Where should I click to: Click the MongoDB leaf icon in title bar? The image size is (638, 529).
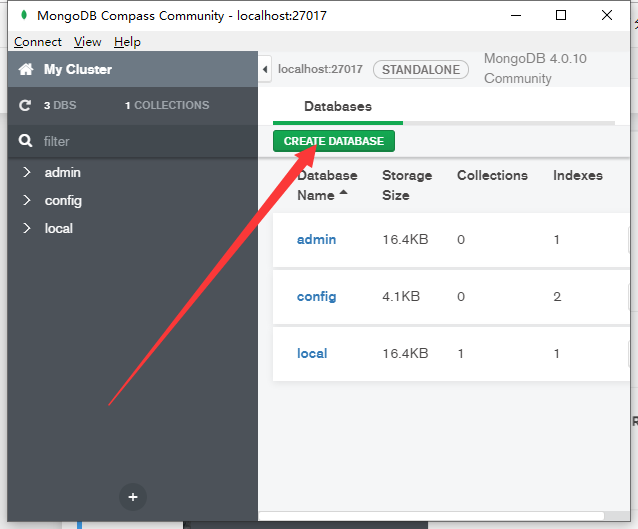coord(24,15)
